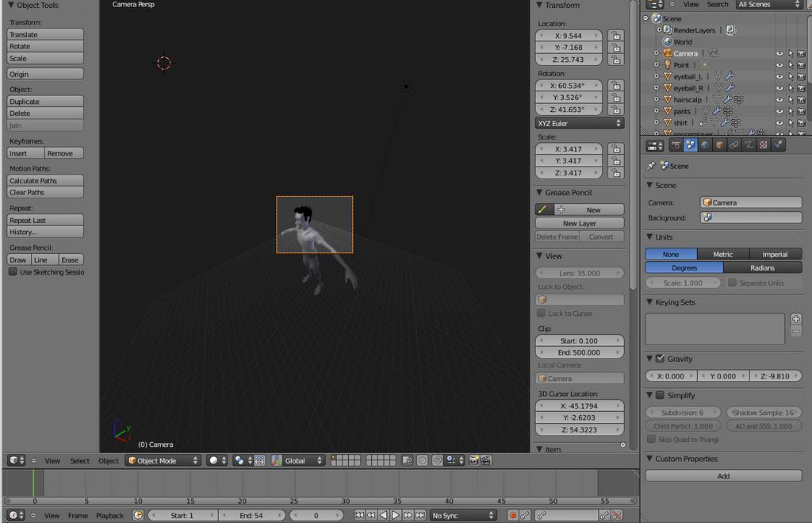This screenshot has height=523, width=812.
Task: Click the insert keyframe key icon
Action: (604, 515)
